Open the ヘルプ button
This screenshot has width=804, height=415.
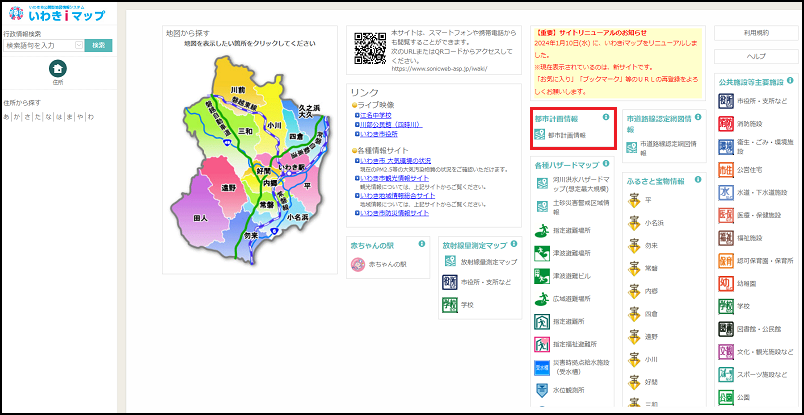(756, 56)
